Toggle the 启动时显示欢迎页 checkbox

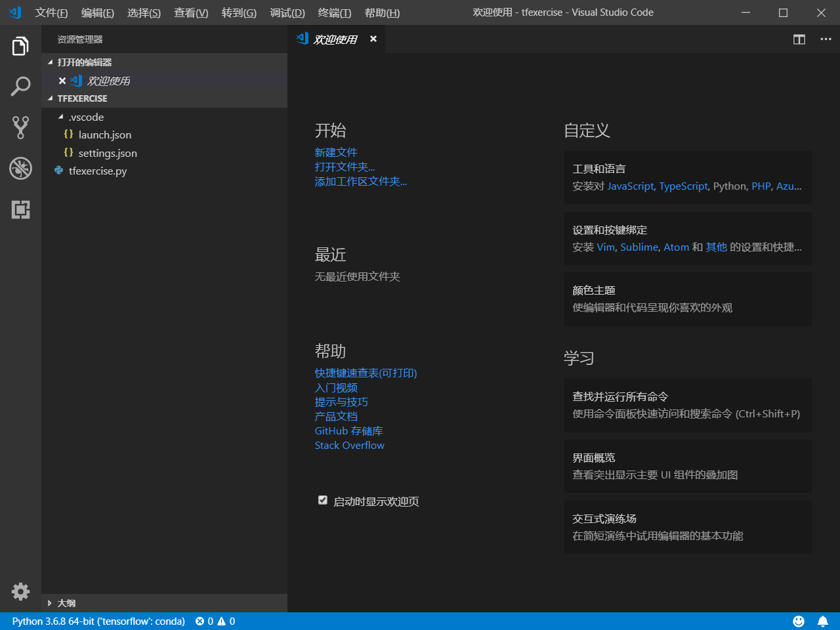pyautogui.click(x=322, y=500)
